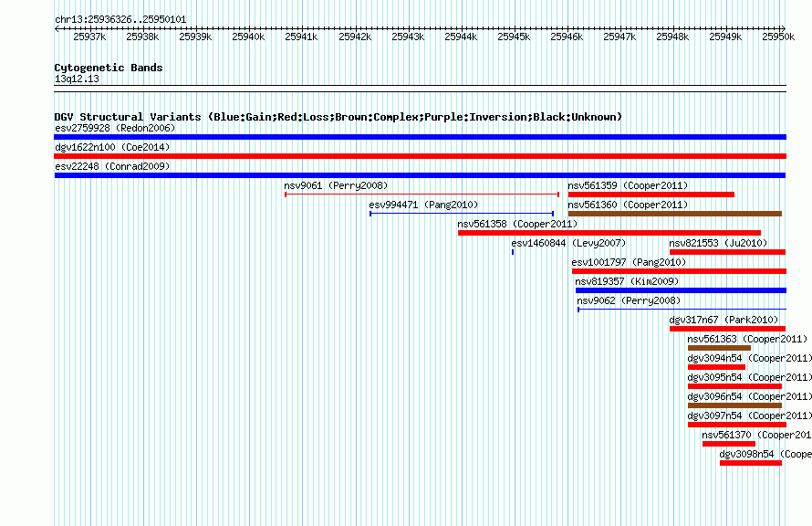812x526 pixels.
Task: Select the red dgv3098n54 loss bar
Action: (751, 463)
